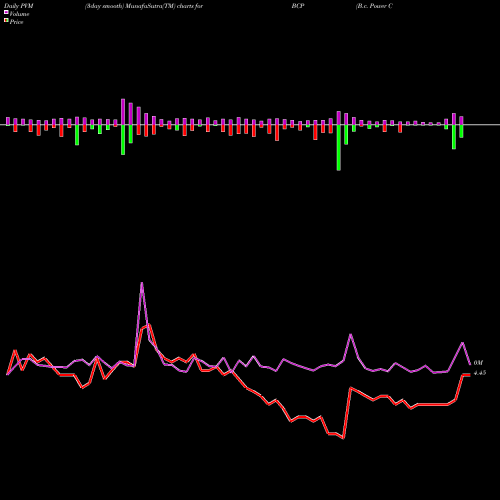
Task: Click the 'BCP' ticker symbol text
Action: pos(298,6)
